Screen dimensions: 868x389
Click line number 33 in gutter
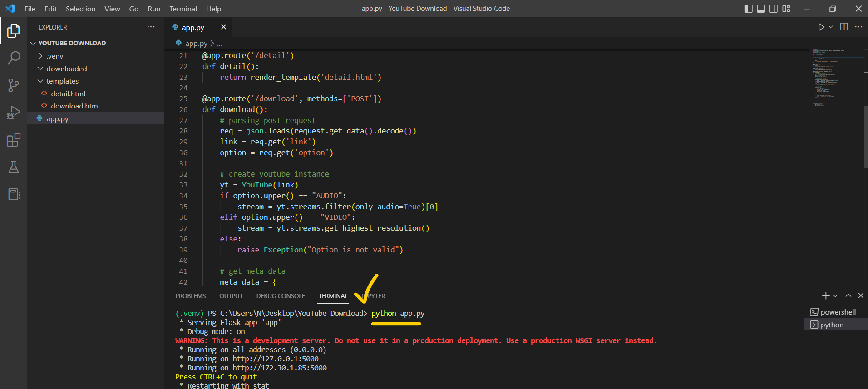183,185
